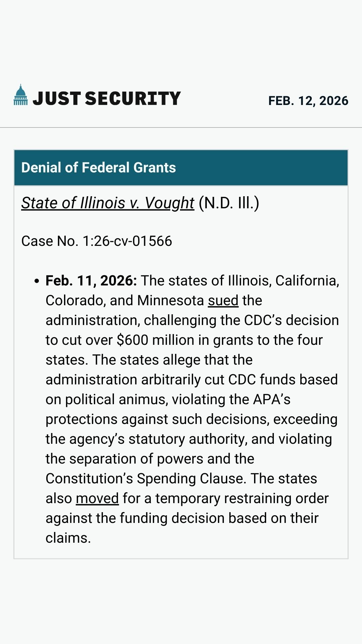Click the Capitol dome logo icon
Viewport: 362px width, 644px height.
click(20, 95)
